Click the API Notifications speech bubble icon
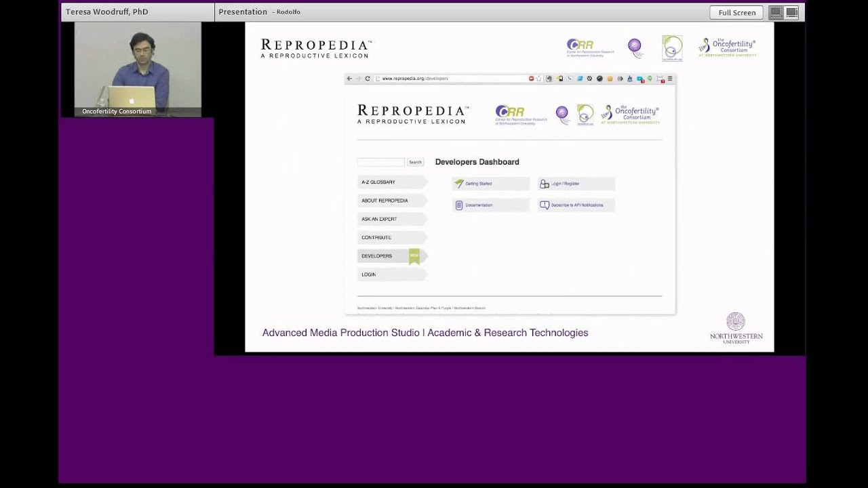The image size is (868, 488). tap(545, 205)
